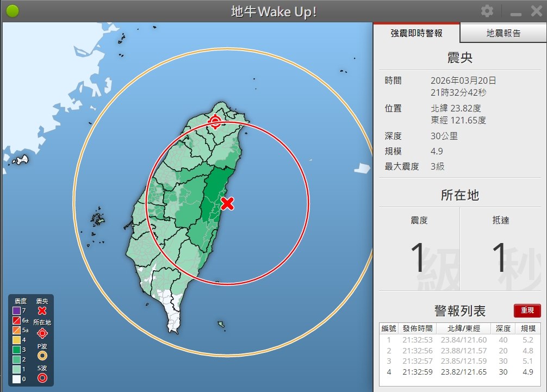547x392 pixels.
Task: Click the yellow intensity 4 legend swatch
Action: point(16,340)
